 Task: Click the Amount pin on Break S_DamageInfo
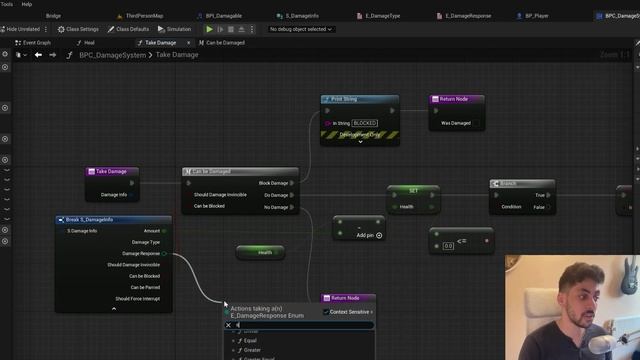(164, 231)
